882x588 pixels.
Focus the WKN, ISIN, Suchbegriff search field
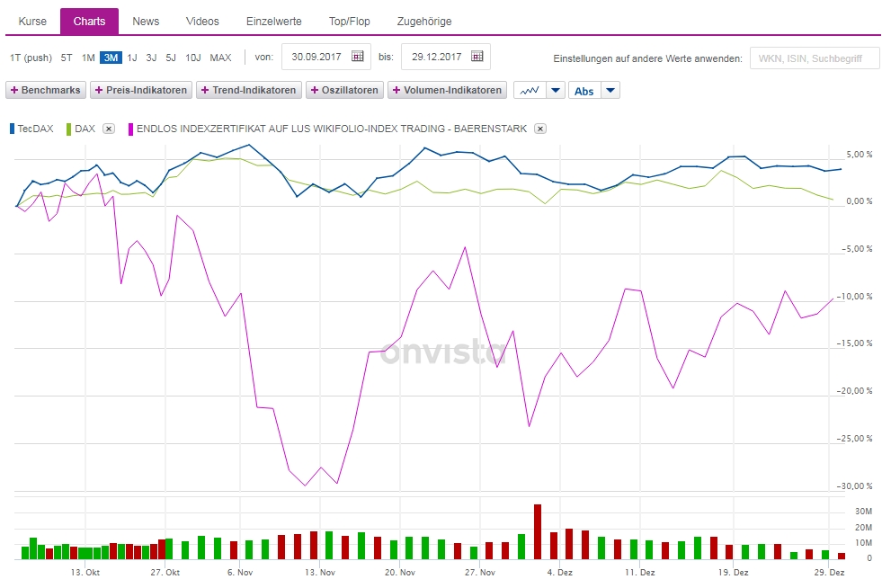tap(815, 58)
